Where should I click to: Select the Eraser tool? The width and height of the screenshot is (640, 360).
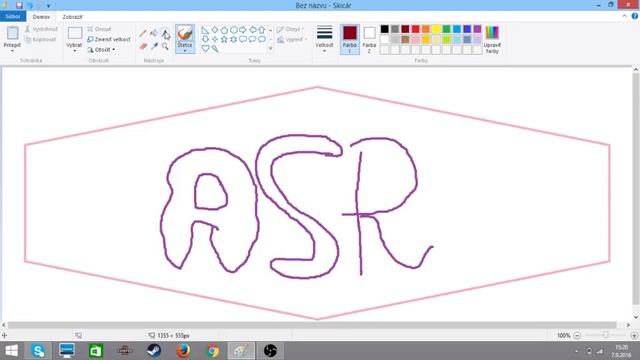(143, 46)
